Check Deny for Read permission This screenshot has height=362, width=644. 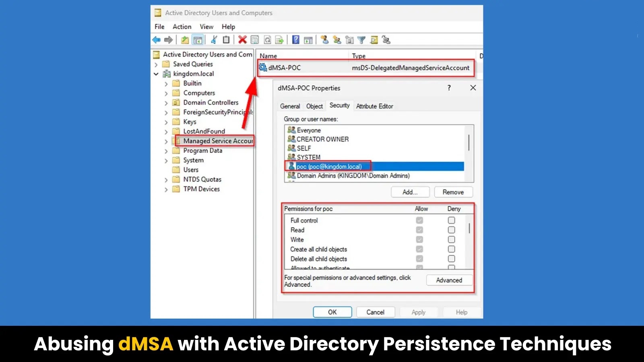452,230
